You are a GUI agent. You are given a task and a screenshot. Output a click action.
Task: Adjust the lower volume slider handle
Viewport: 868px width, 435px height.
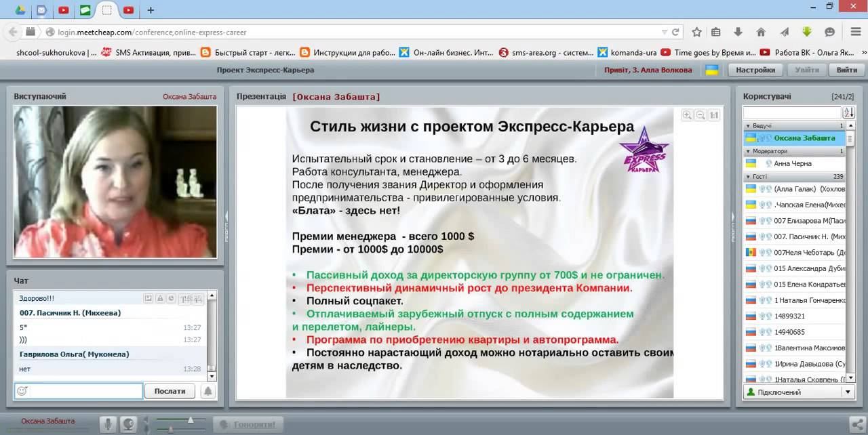[170, 429]
